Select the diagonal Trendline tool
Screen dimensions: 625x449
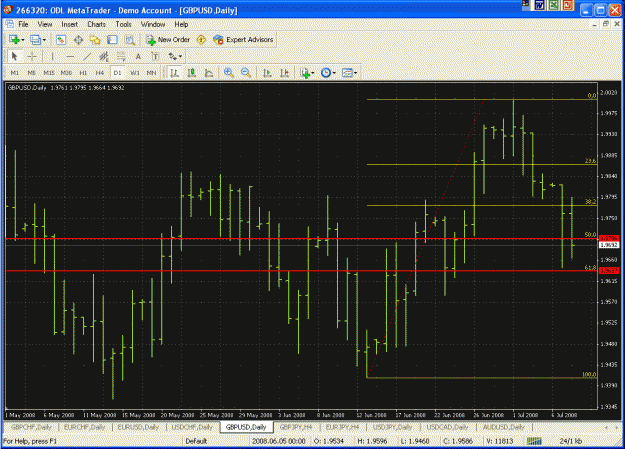click(x=87, y=56)
